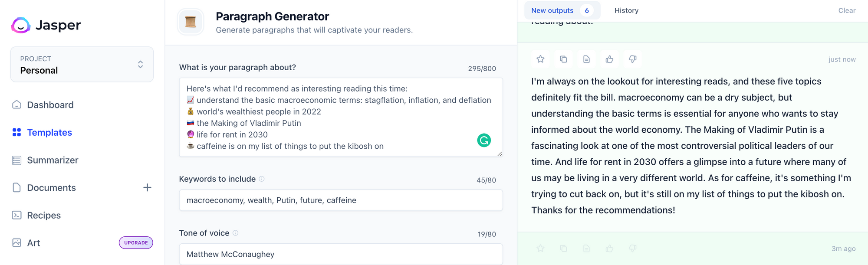868x265 pixels.
Task: Click the Keywords to include field
Action: 341,200
